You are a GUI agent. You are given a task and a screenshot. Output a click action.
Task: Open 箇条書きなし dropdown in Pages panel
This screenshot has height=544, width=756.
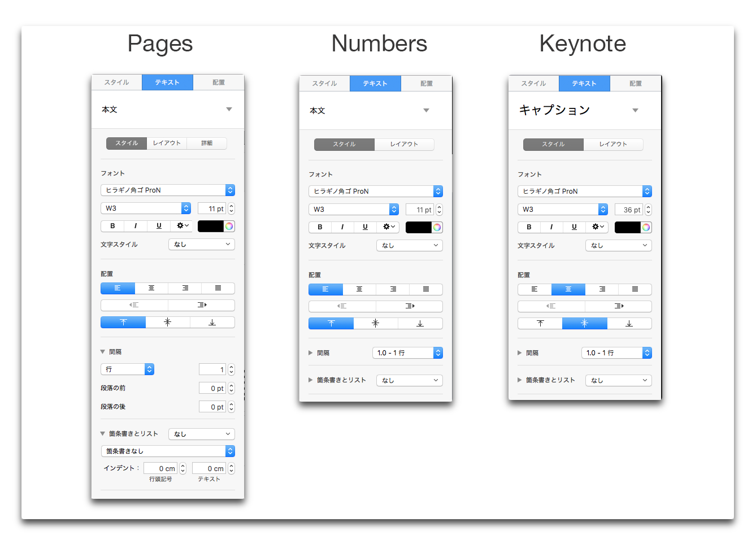168,451
